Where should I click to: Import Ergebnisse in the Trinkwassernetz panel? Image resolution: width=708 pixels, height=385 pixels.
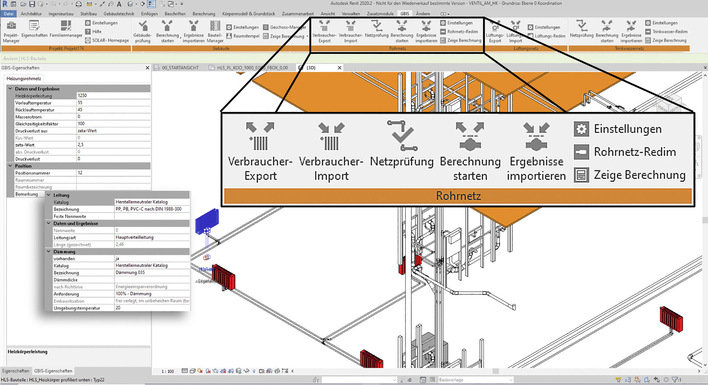[631, 32]
